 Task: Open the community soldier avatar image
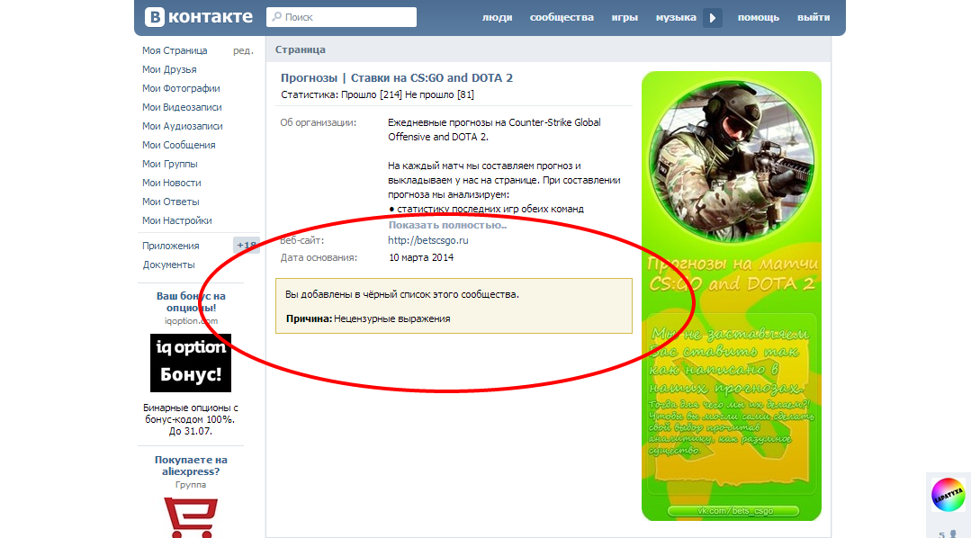click(731, 162)
